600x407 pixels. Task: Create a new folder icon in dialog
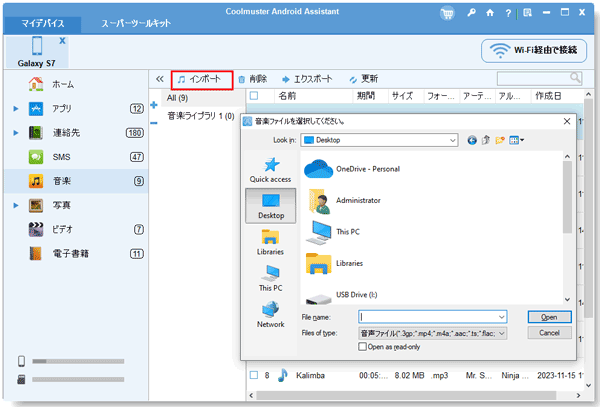[x=500, y=140]
